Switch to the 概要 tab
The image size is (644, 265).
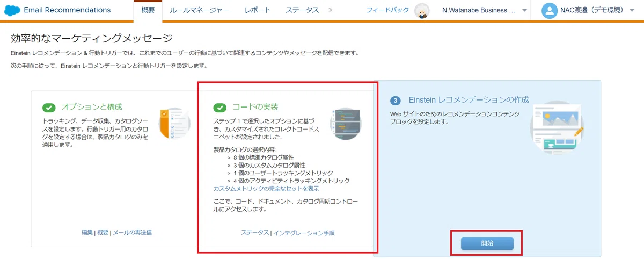pos(148,10)
